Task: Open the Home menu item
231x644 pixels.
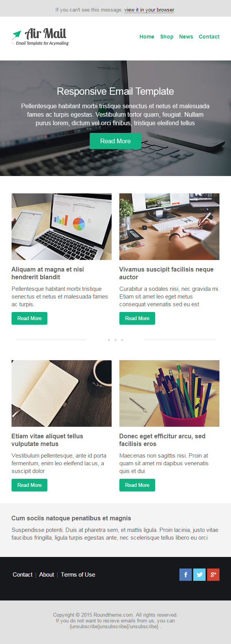Action: (147, 37)
